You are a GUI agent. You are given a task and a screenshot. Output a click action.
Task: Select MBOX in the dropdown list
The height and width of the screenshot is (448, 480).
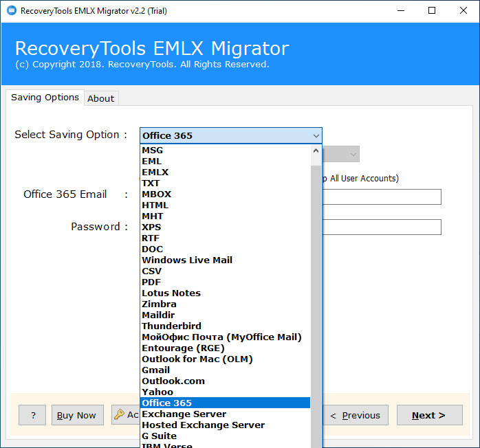[x=225, y=194]
